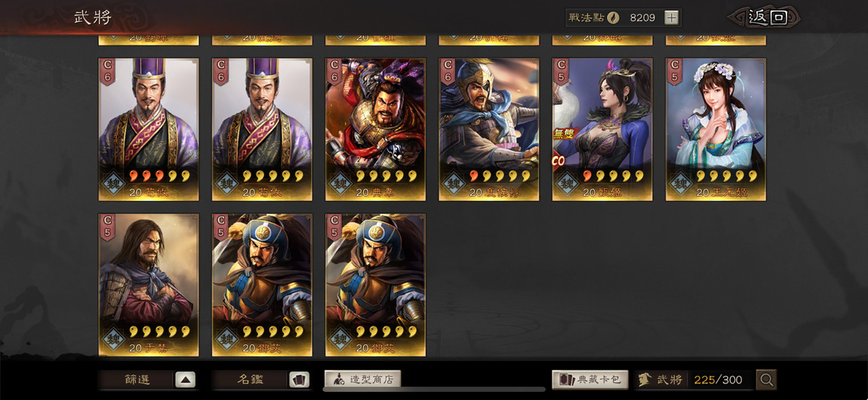The image size is (868, 400).
Task: Open the card deck icon beside 名鑑
Action: [x=300, y=380]
